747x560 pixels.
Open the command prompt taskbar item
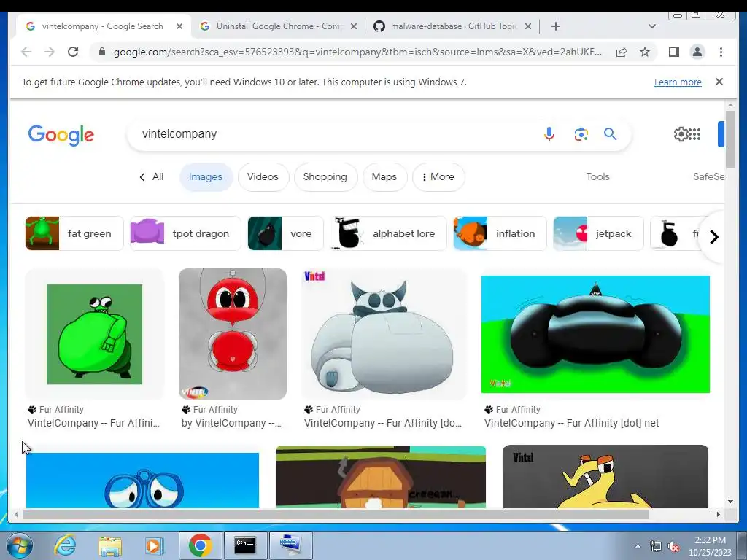245,545
